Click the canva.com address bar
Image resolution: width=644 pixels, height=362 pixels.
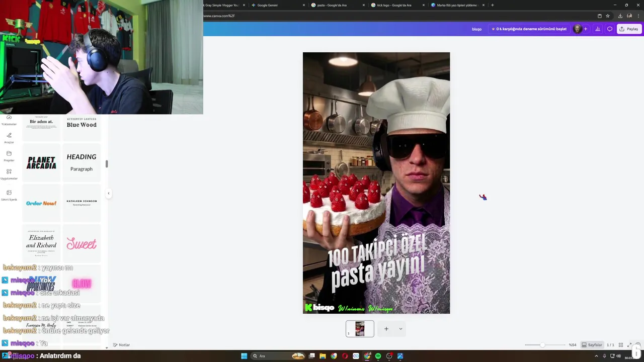(397, 16)
